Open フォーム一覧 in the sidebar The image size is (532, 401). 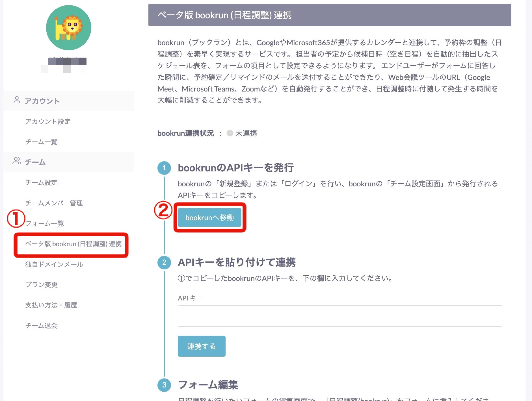pos(45,223)
